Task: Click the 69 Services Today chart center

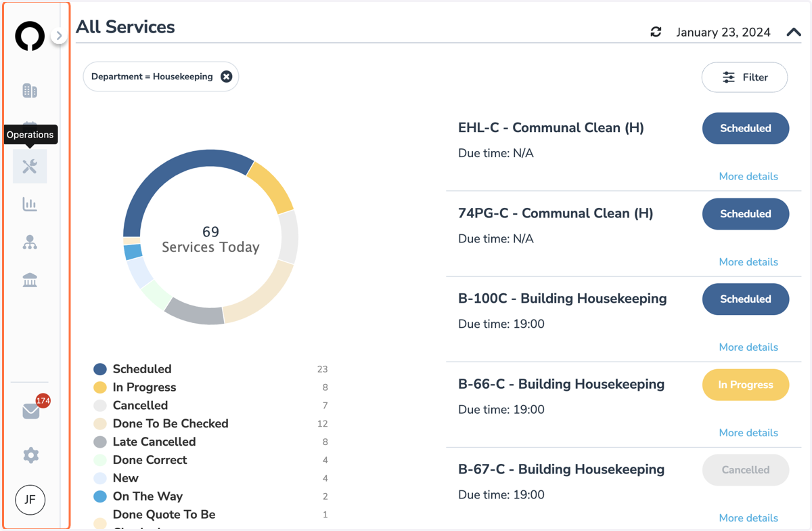Action: click(x=210, y=239)
